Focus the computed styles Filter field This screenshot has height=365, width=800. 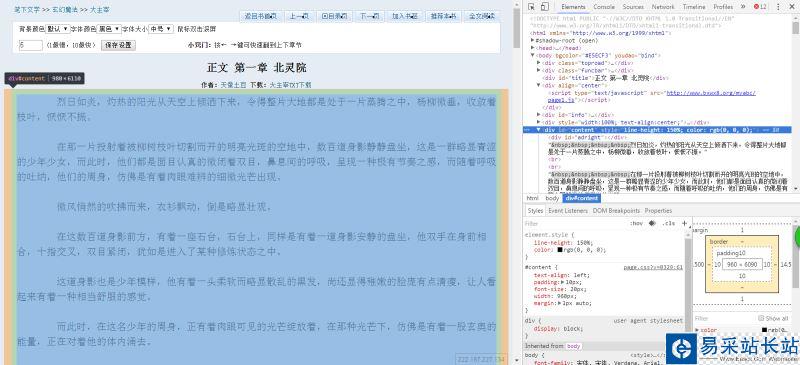(x=724, y=319)
